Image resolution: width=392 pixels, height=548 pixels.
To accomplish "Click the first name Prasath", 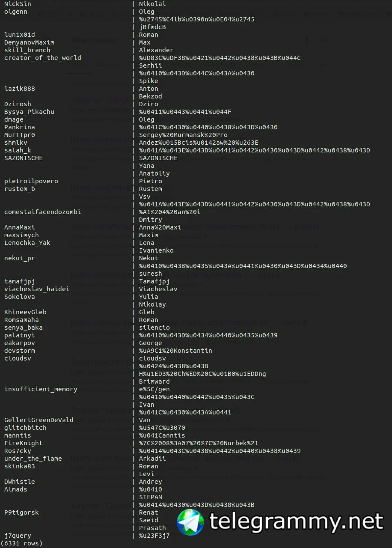I will coord(152,528).
